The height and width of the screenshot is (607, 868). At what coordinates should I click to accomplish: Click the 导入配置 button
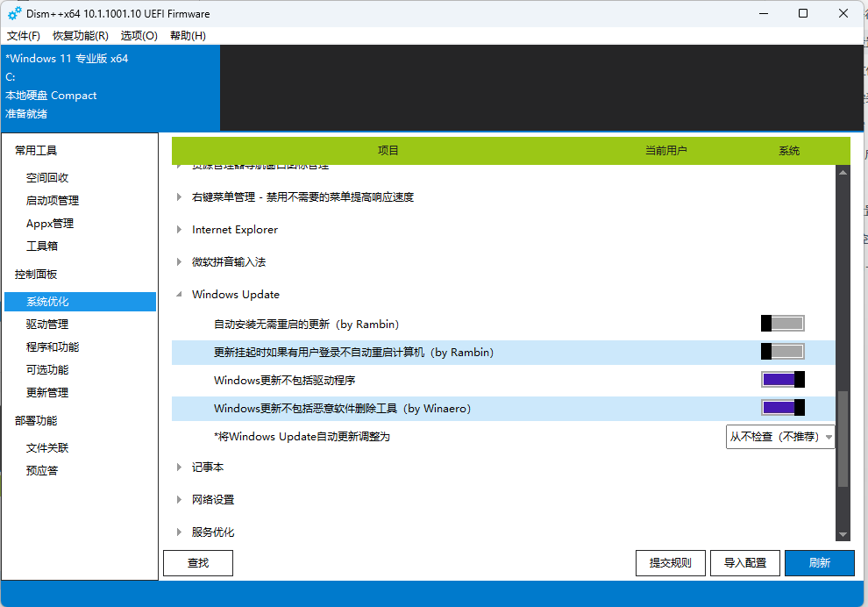(x=744, y=563)
